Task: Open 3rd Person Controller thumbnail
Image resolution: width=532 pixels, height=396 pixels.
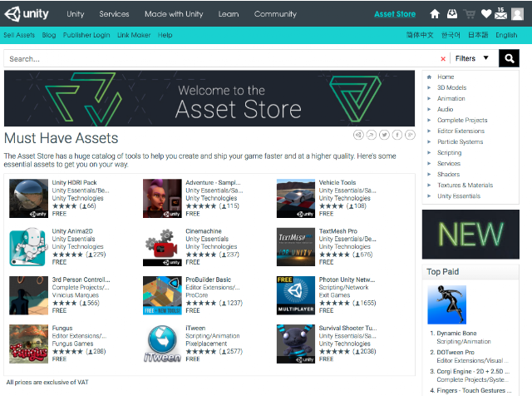Action: [28, 295]
